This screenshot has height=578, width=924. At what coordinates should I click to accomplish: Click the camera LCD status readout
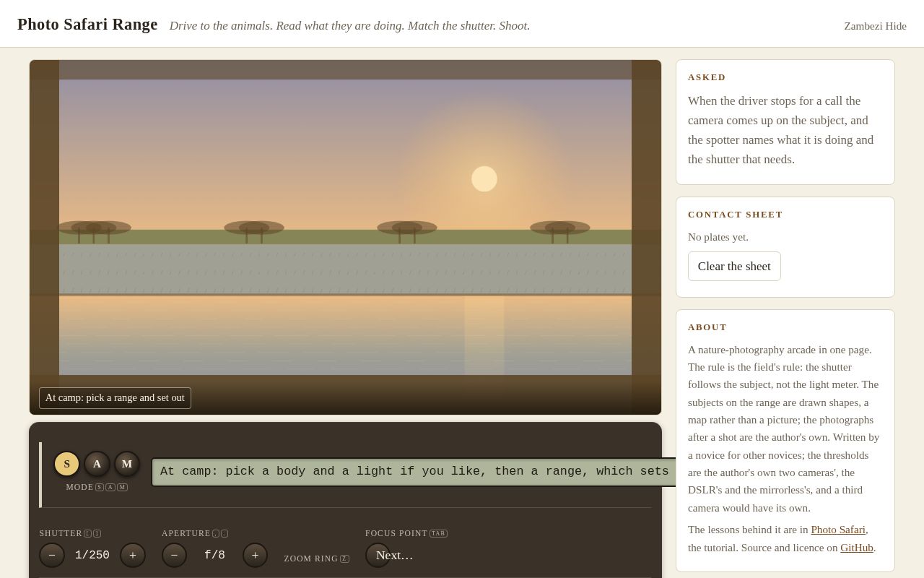click(x=414, y=472)
